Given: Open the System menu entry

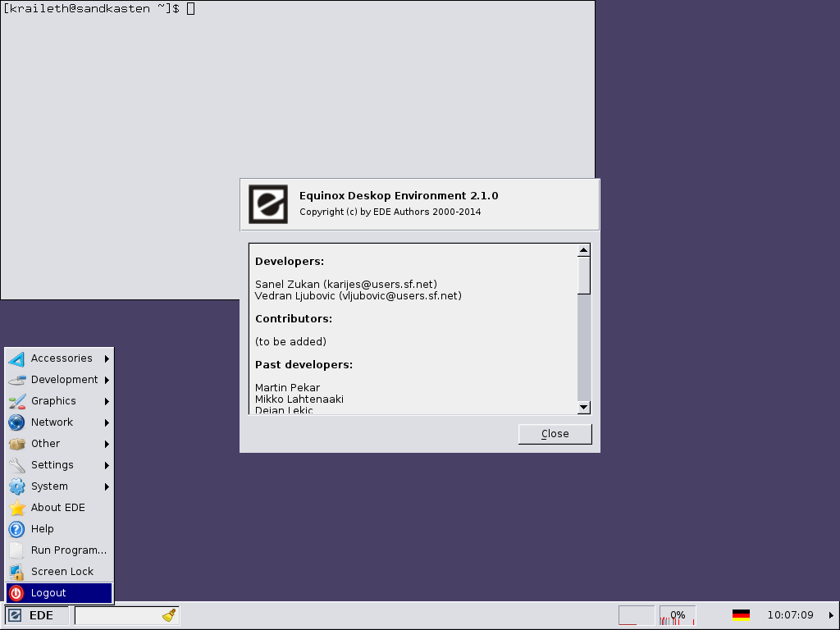Looking at the screenshot, I should pyautogui.click(x=49, y=486).
